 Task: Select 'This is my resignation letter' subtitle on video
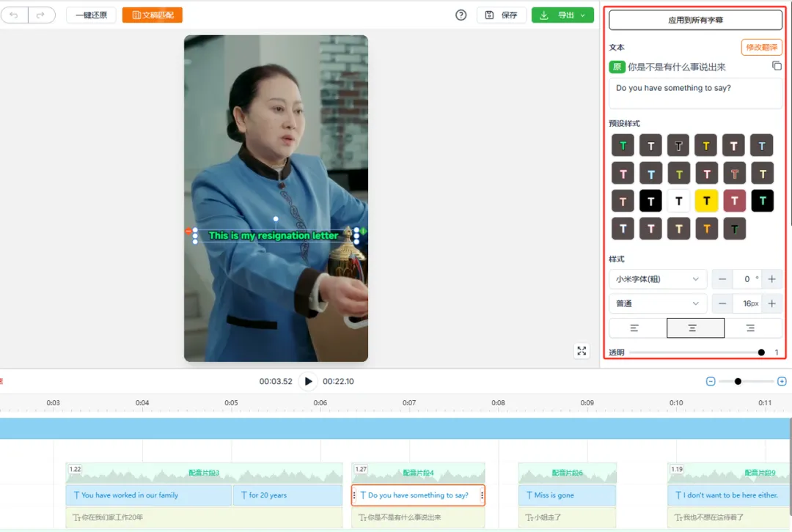pyautogui.click(x=274, y=236)
